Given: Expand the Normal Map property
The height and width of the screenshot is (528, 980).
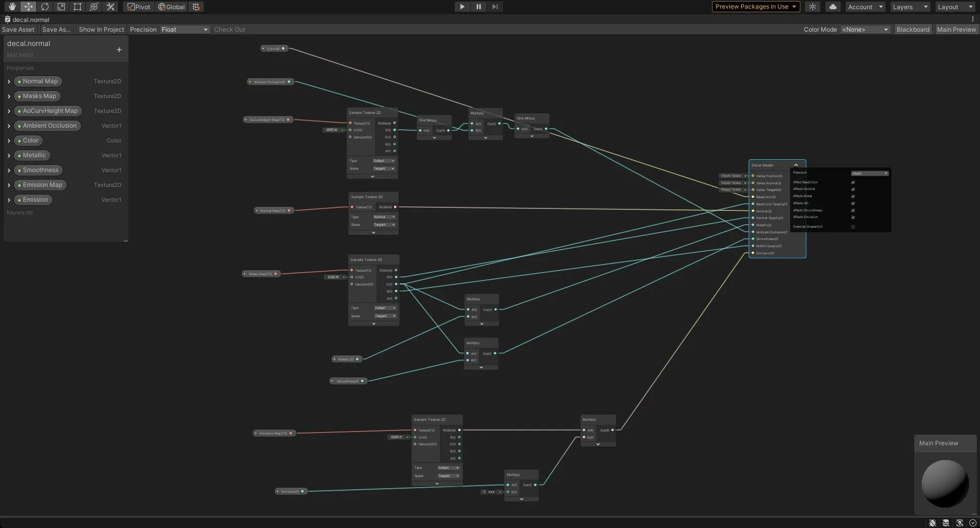Looking at the screenshot, I should click(x=9, y=82).
